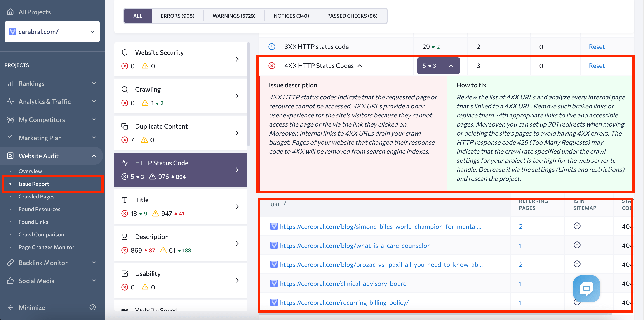The width and height of the screenshot is (644, 320).
Task: Expand Marketing Plan chevron
Action: click(x=94, y=138)
